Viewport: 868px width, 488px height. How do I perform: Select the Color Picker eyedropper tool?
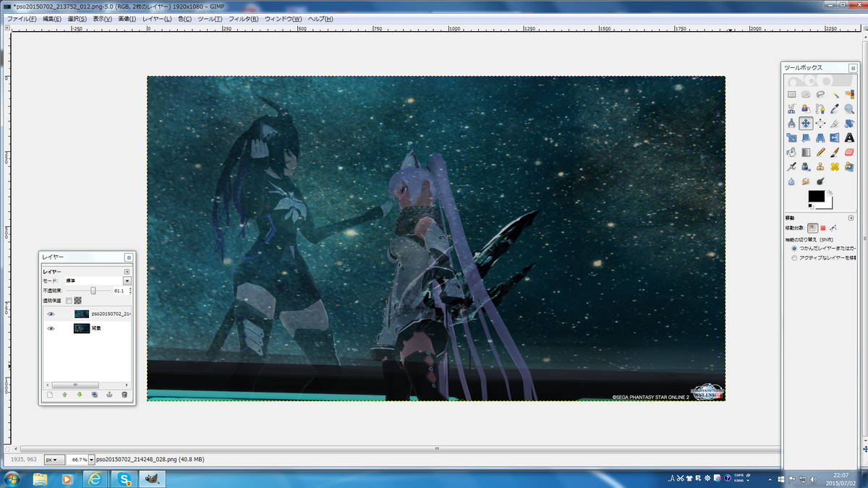coord(835,108)
